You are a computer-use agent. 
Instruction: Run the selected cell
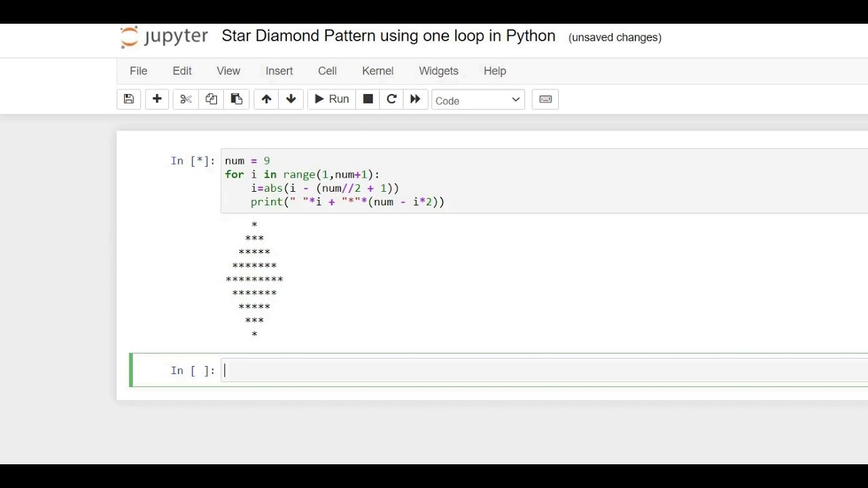(x=332, y=99)
